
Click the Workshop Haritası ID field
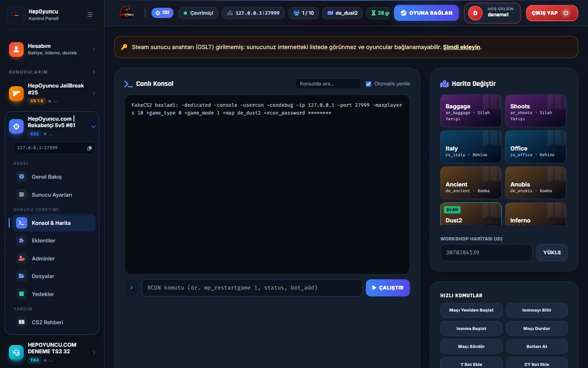[486, 253]
